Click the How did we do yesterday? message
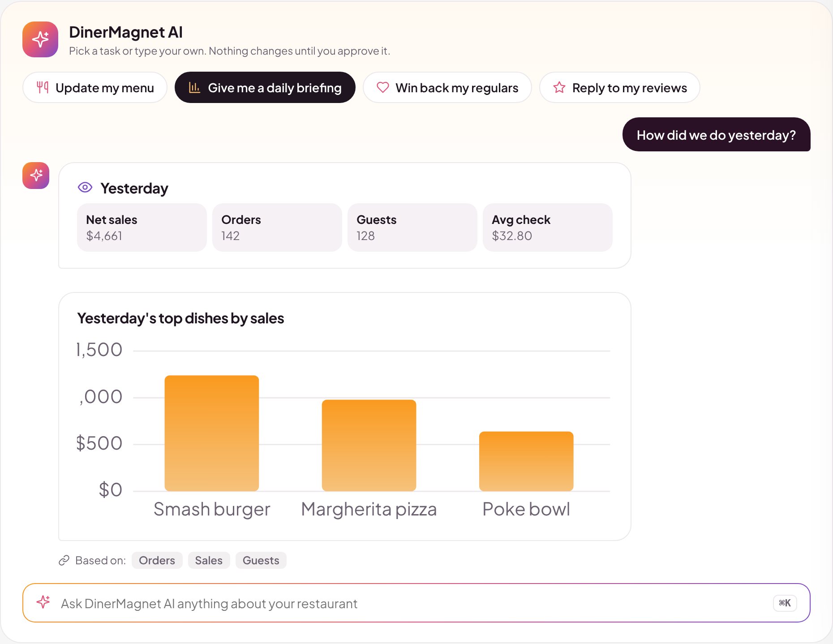The height and width of the screenshot is (644, 833). (717, 134)
